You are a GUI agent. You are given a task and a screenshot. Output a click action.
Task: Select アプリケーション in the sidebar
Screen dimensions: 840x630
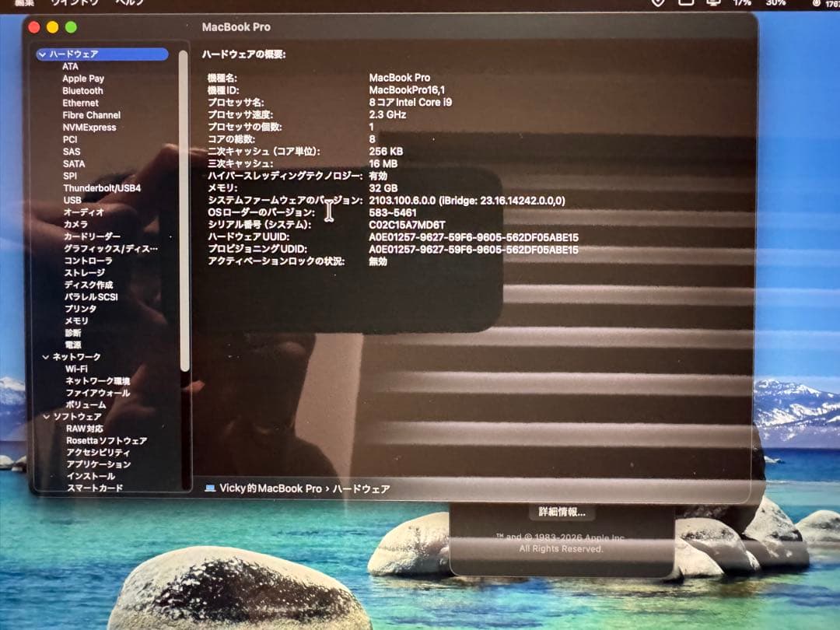pyautogui.click(x=99, y=464)
